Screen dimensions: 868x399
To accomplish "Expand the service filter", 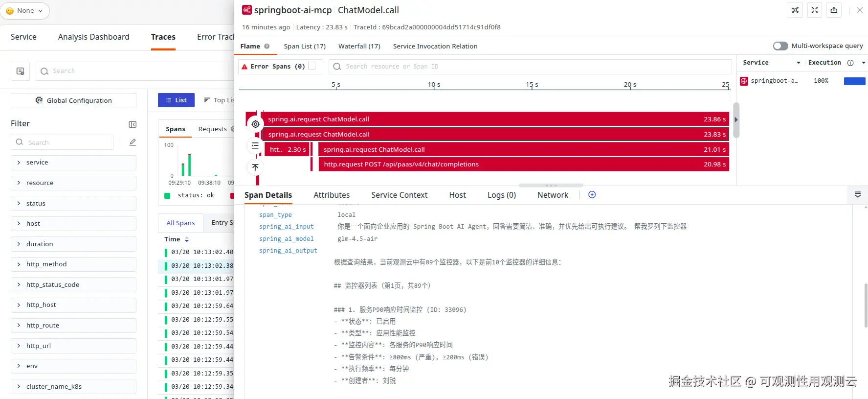I will click(x=73, y=163).
